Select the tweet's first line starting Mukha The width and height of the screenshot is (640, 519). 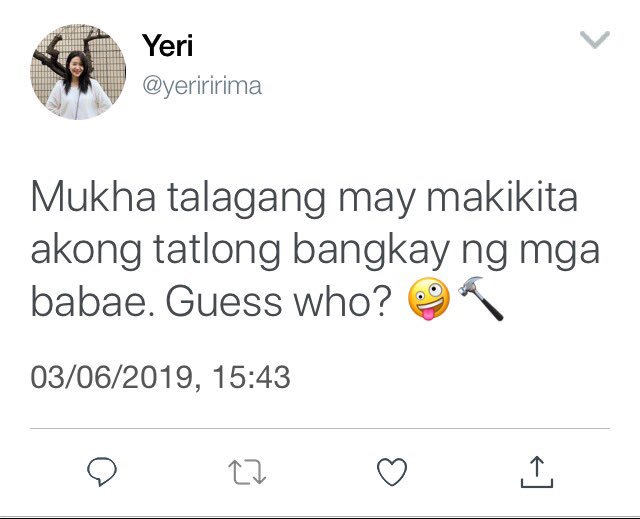click(x=304, y=199)
